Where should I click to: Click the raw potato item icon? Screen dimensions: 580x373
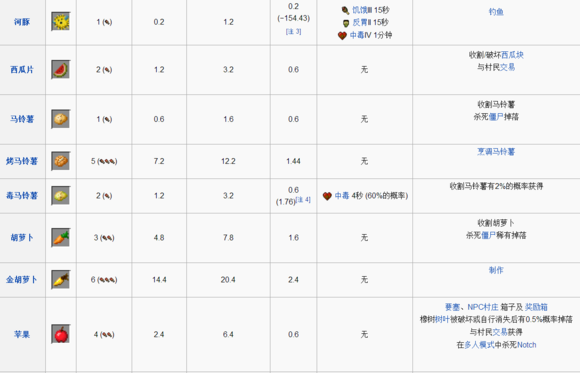click(x=61, y=119)
